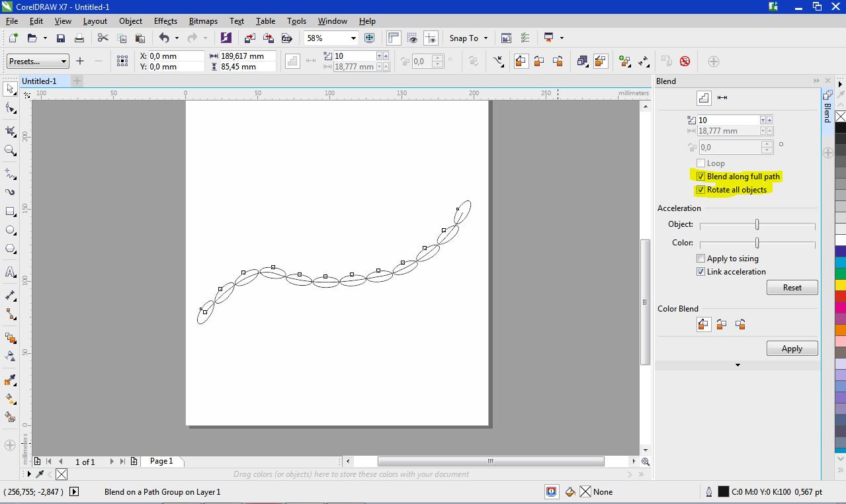Open the Table menu
This screenshot has height=504, width=846.
coord(265,21)
